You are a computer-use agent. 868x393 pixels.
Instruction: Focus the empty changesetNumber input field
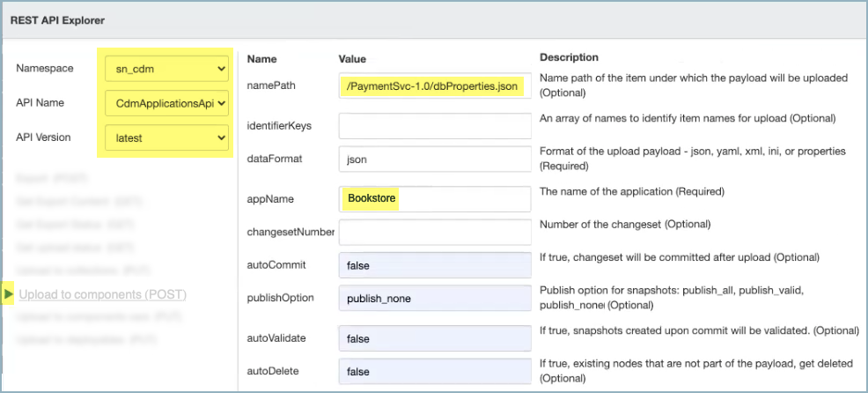click(x=435, y=232)
